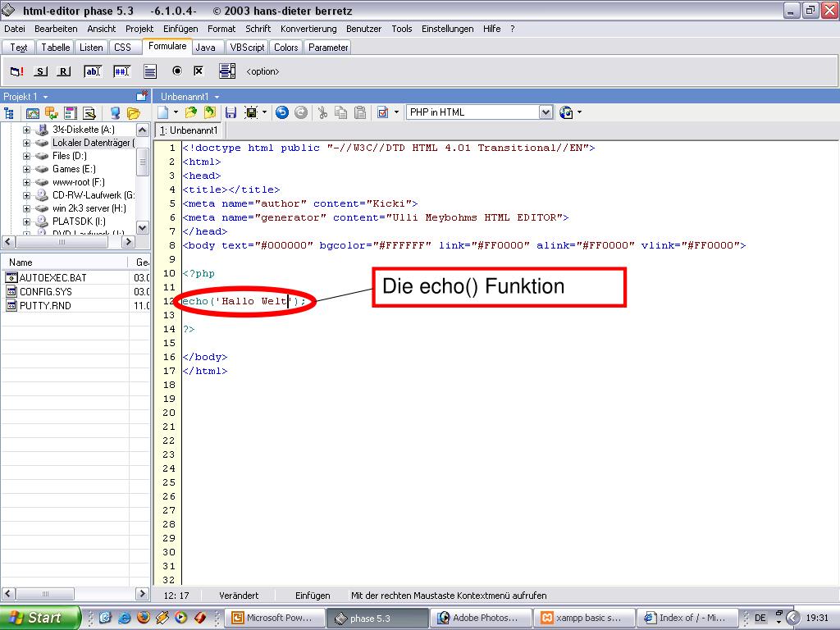
Task: Open the Einstellungen menu
Action: pos(447,29)
